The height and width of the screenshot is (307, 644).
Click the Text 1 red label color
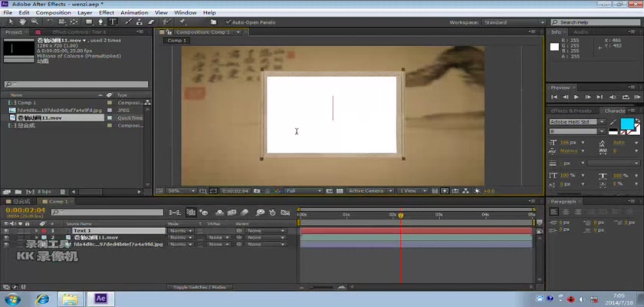(x=44, y=231)
